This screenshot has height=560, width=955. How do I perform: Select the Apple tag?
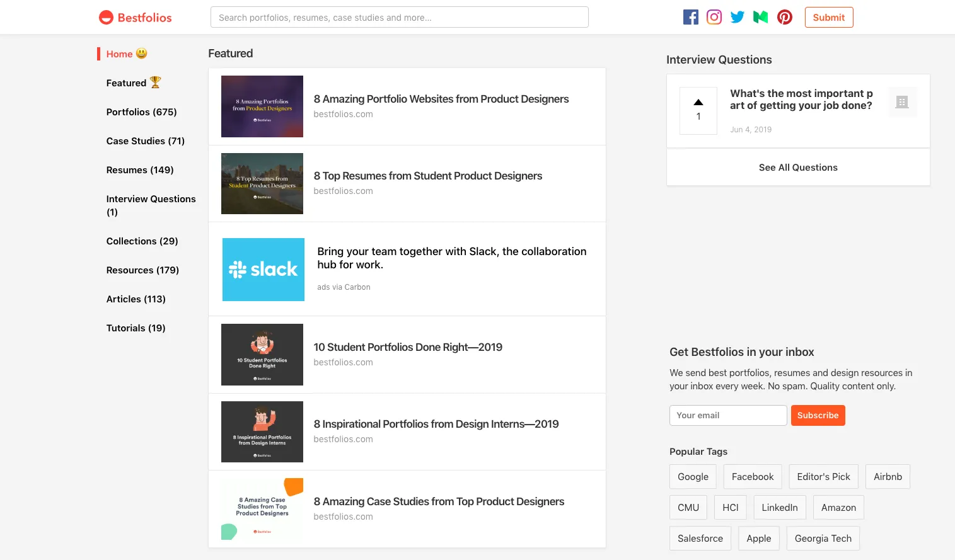[x=759, y=539]
